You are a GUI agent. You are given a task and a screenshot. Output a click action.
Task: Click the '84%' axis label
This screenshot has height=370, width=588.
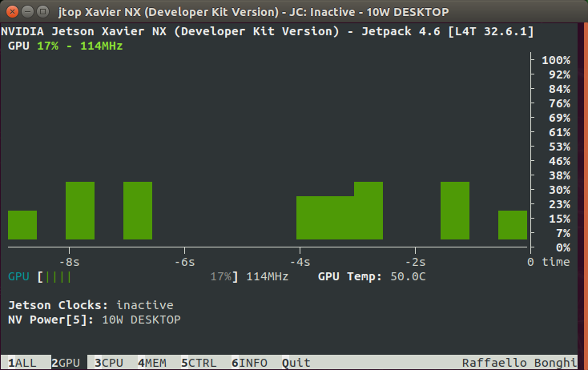[559, 89]
